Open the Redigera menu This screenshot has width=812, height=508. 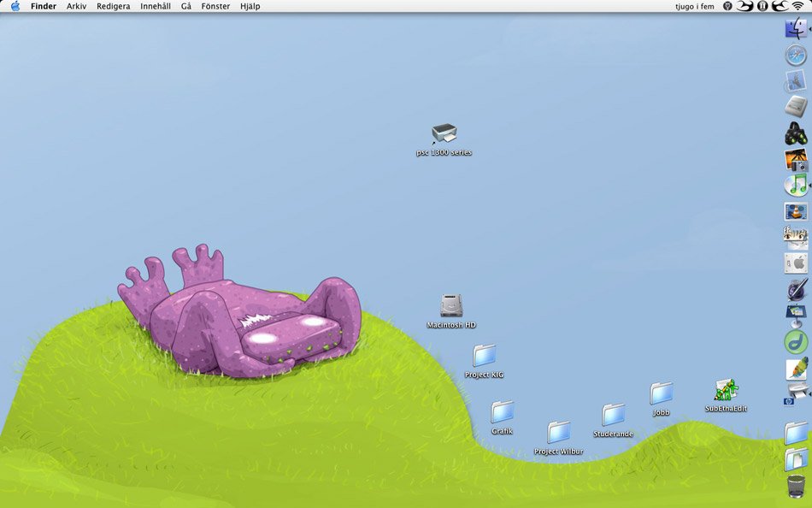[x=114, y=6]
